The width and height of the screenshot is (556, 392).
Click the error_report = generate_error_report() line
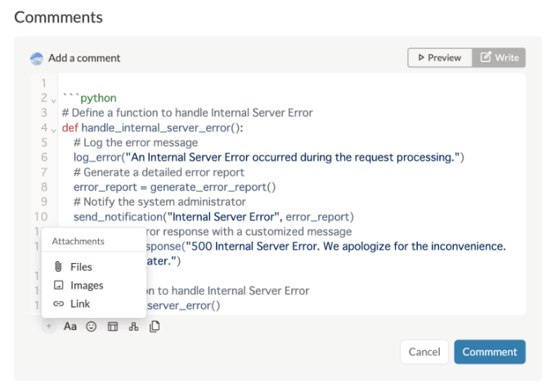pyautogui.click(x=174, y=187)
